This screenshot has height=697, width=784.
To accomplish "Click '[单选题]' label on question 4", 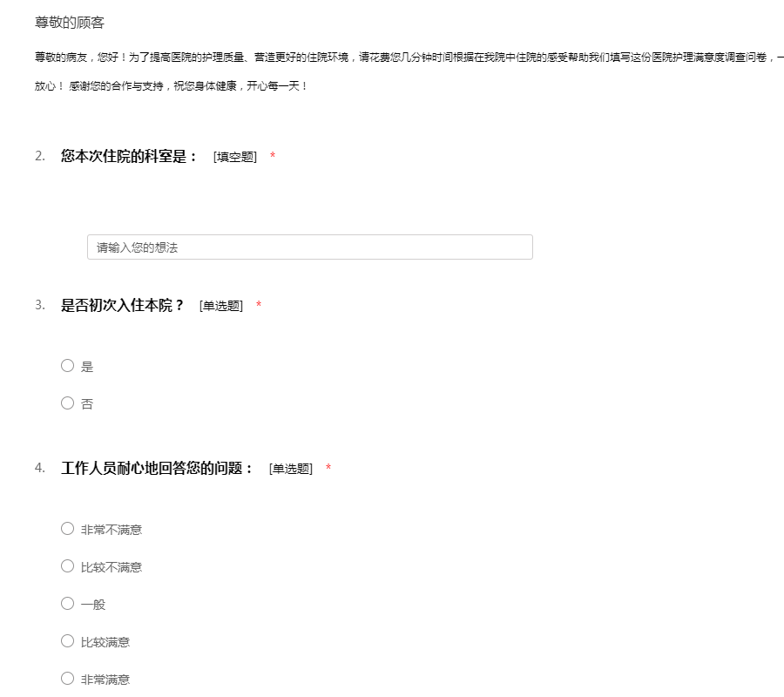I will click(x=291, y=469).
